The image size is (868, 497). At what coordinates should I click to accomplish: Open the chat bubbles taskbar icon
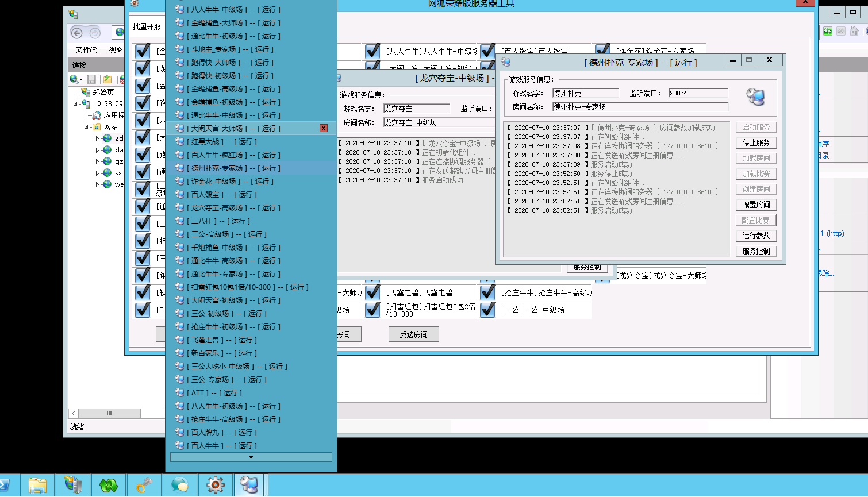click(x=179, y=485)
